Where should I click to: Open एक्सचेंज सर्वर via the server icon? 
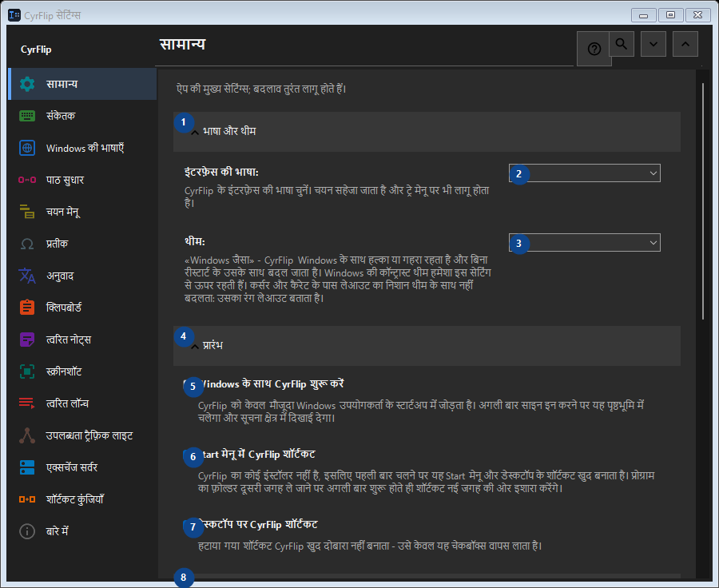pyautogui.click(x=27, y=467)
